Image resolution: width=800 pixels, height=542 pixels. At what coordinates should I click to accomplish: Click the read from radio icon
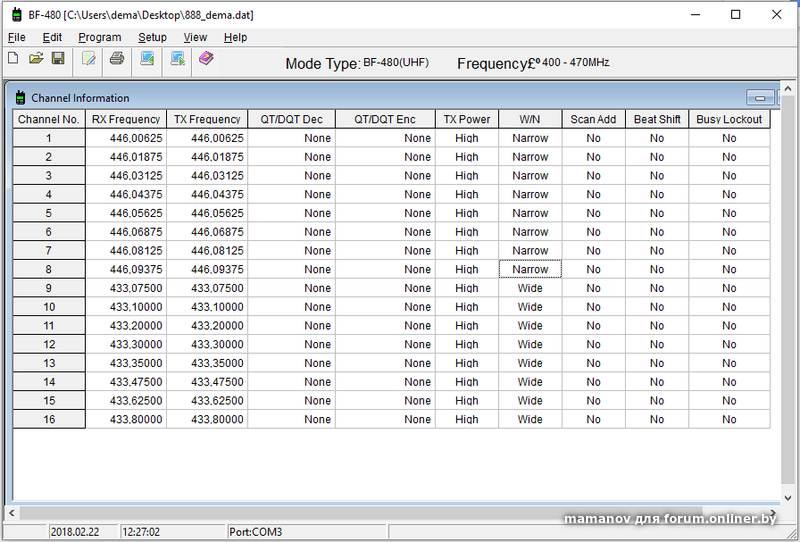point(147,59)
